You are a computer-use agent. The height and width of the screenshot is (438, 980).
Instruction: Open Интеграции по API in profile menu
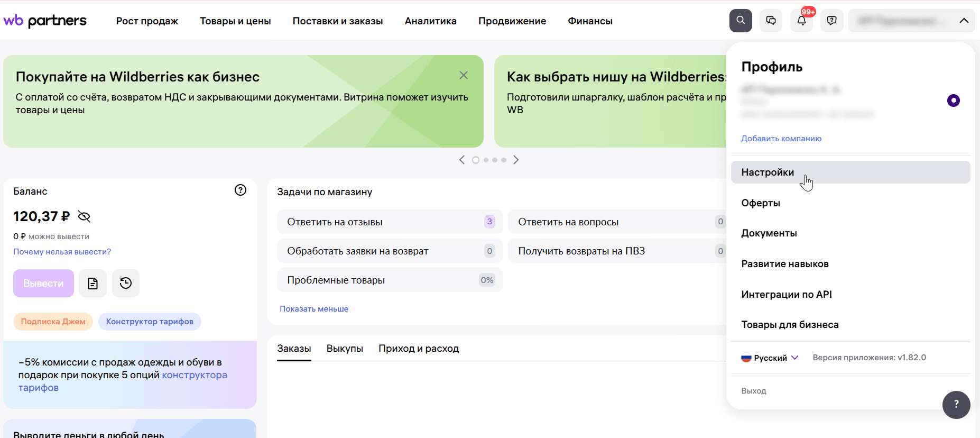850,295
